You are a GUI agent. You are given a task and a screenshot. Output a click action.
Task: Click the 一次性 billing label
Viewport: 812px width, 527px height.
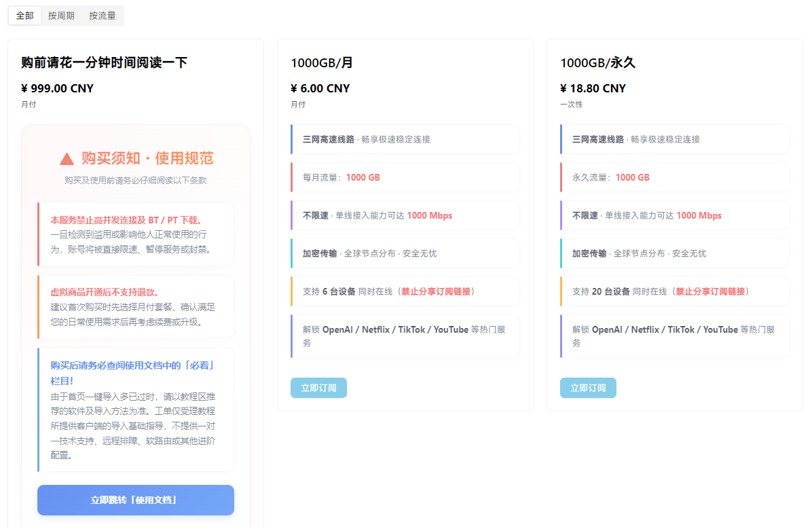click(571, 104)
